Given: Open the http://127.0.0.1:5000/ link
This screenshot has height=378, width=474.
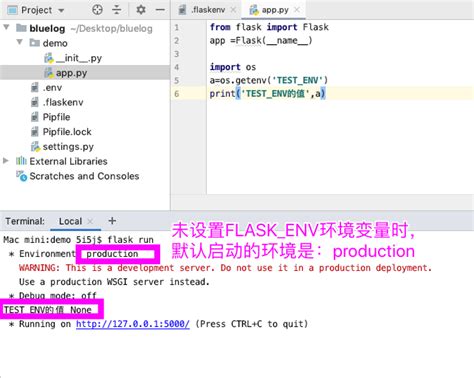Looking at the screenshot, I should pos(133,324).
